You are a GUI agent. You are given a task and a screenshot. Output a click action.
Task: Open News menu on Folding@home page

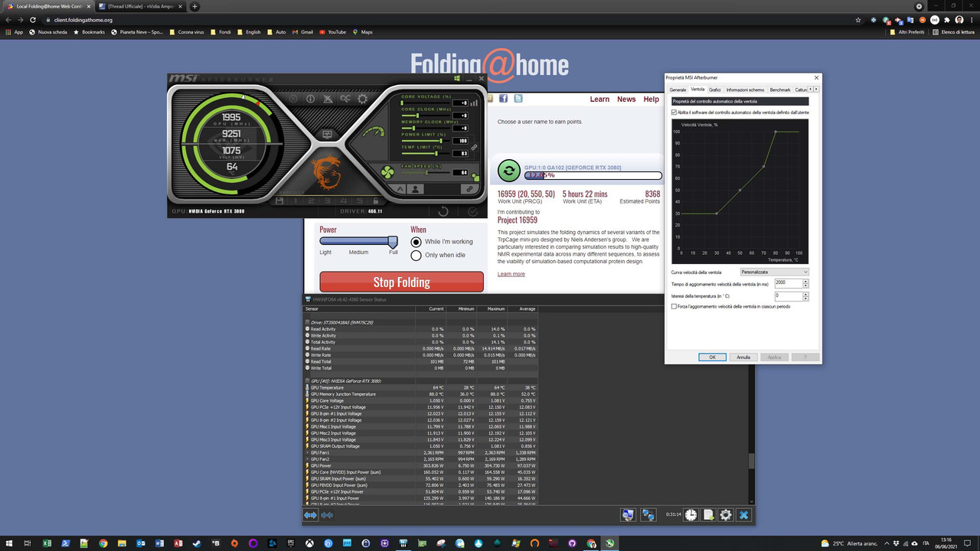tap(626, 99)
